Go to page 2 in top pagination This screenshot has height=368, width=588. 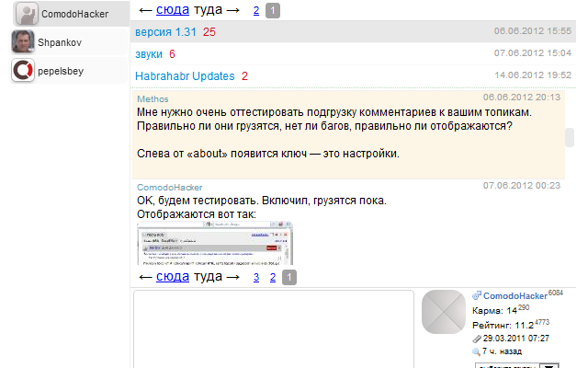pyautogui.click(x=256, y=10)
